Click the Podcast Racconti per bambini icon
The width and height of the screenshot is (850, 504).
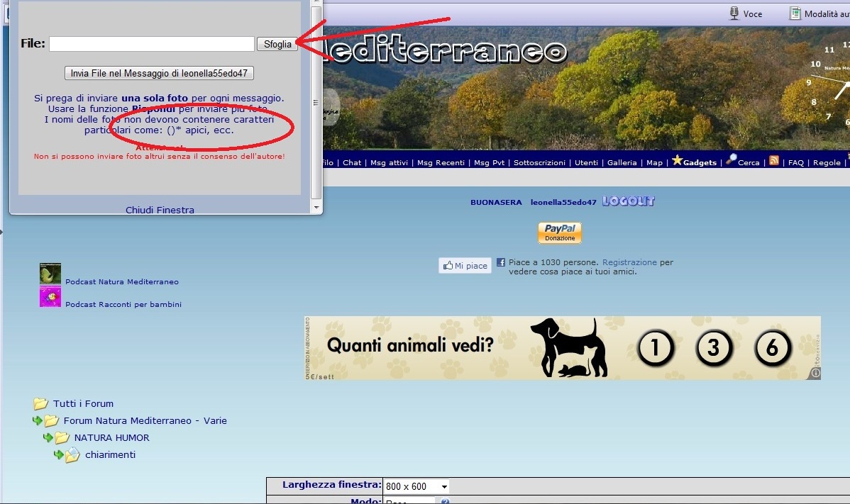click(50, 297)
